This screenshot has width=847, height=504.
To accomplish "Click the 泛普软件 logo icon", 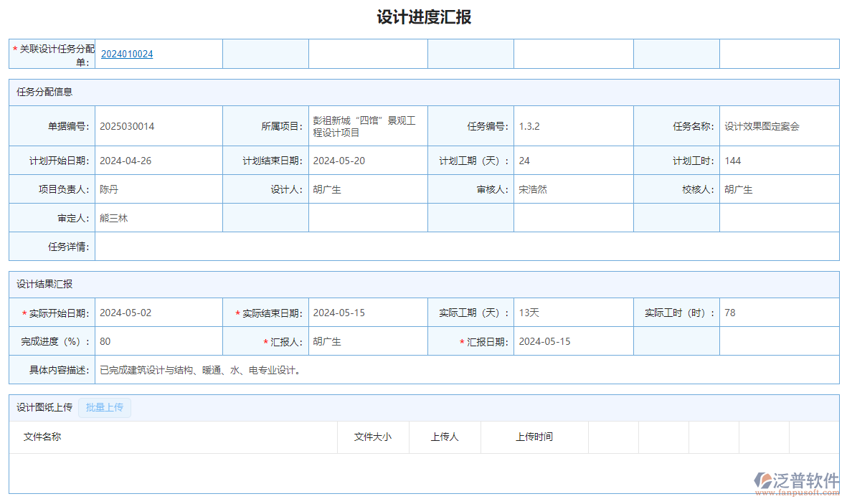I will tap(762, 481).
